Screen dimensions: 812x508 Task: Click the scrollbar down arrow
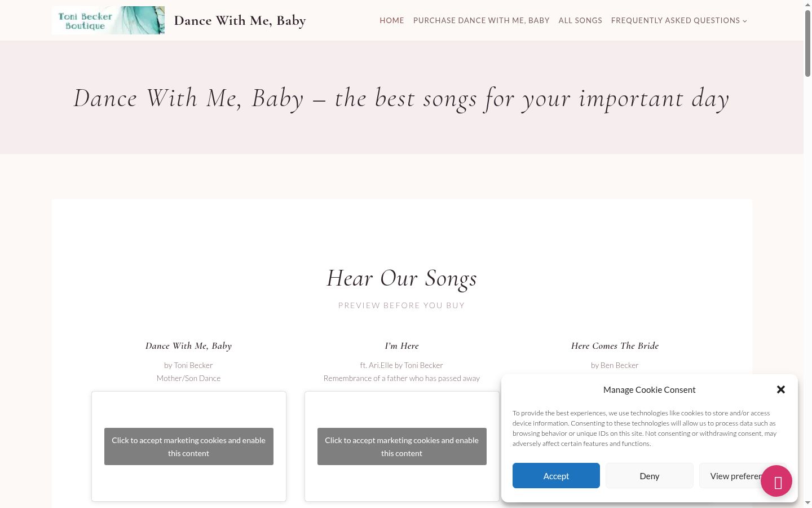point(807,502)
